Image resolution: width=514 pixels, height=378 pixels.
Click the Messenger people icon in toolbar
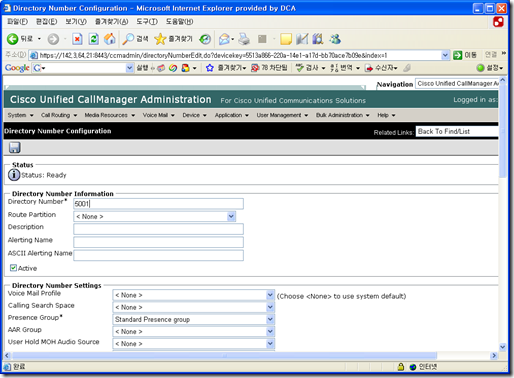click(x=335, y=39)
